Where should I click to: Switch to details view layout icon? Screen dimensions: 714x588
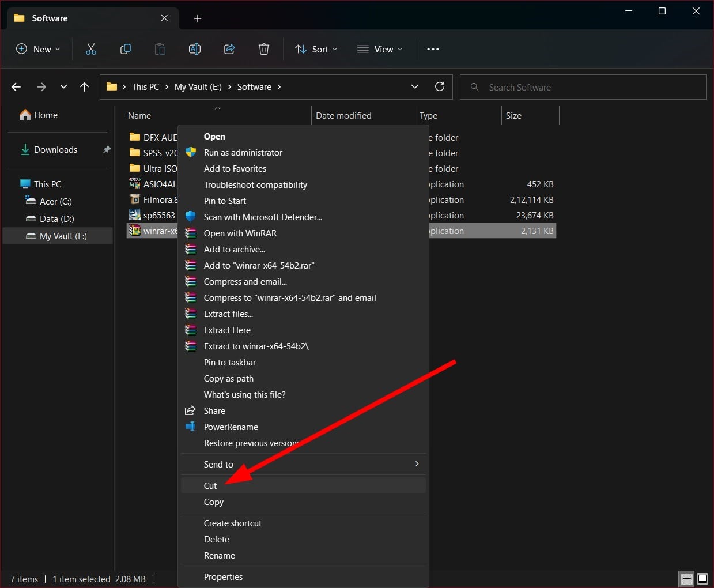686,579
